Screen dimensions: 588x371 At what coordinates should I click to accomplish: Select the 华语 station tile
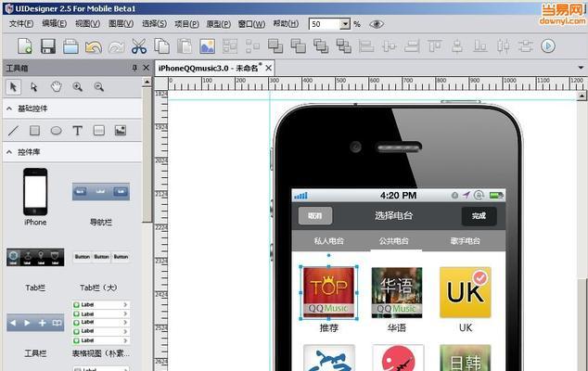(x=397, y=292)
